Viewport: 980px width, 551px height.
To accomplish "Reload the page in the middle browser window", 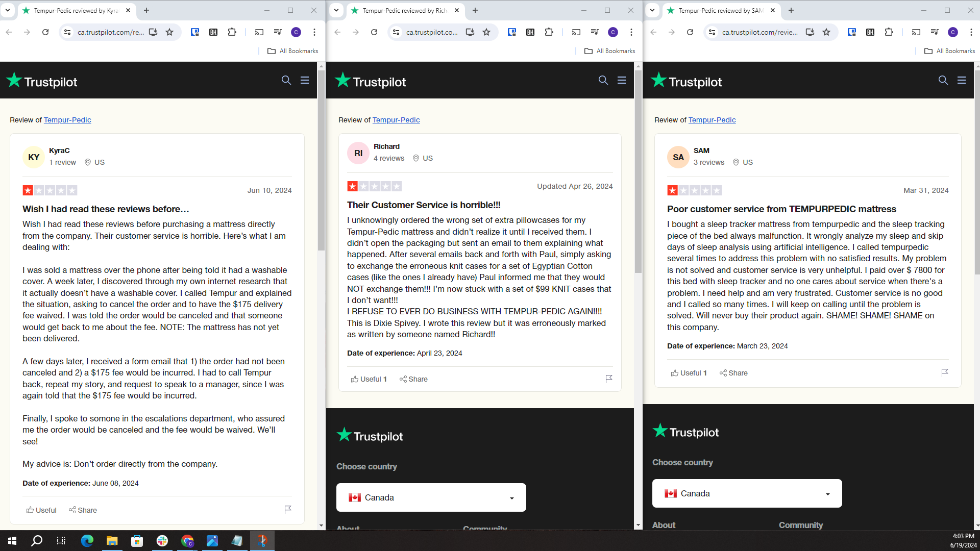I will click(374, 32).
